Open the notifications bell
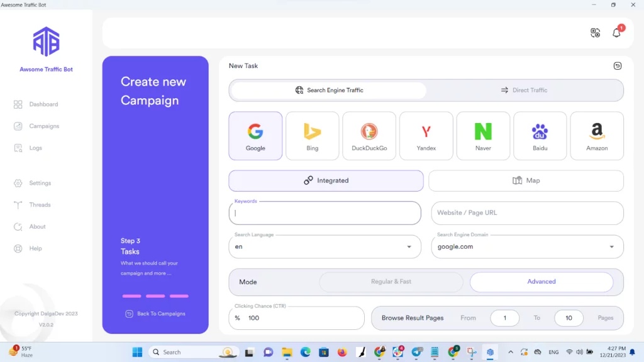This screenshot has height=362, width=644. coord(616,33)
